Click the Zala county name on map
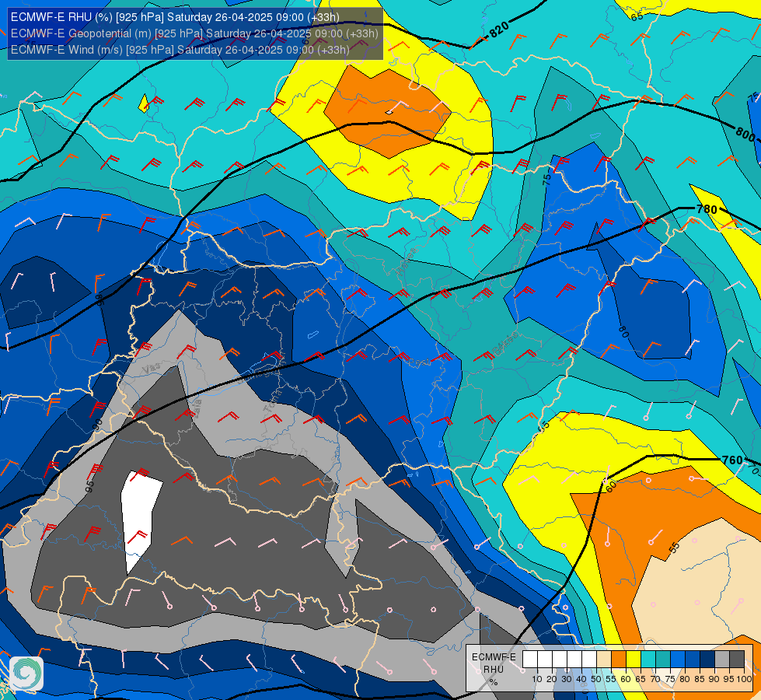Viewport: 761px width, 700px height. pyautogui.click(x=197, y=408)
